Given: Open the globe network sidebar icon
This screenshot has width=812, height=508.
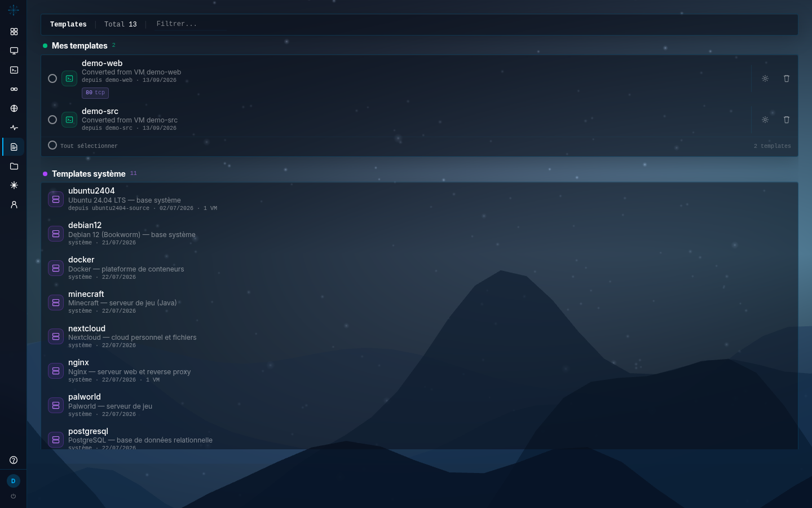Looking at the screenshot, I should [x=14, y=108].
